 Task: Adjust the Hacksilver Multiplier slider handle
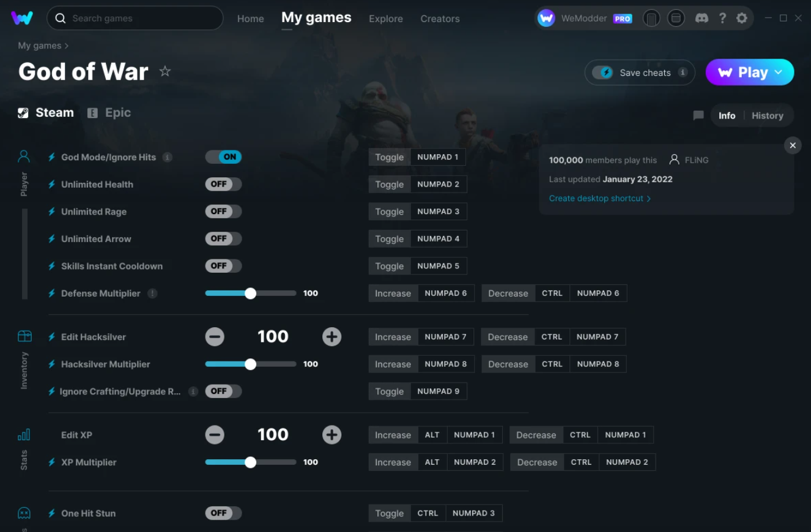point(250,364)
